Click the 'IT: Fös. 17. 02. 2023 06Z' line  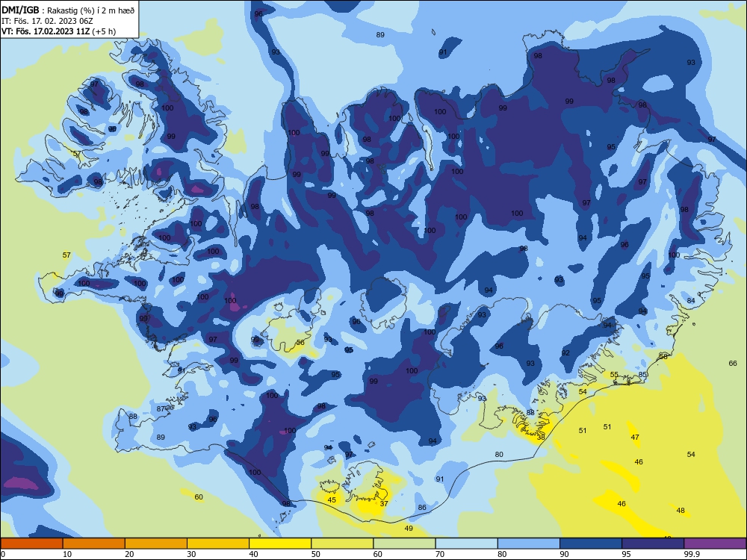[x=47, y=21]
